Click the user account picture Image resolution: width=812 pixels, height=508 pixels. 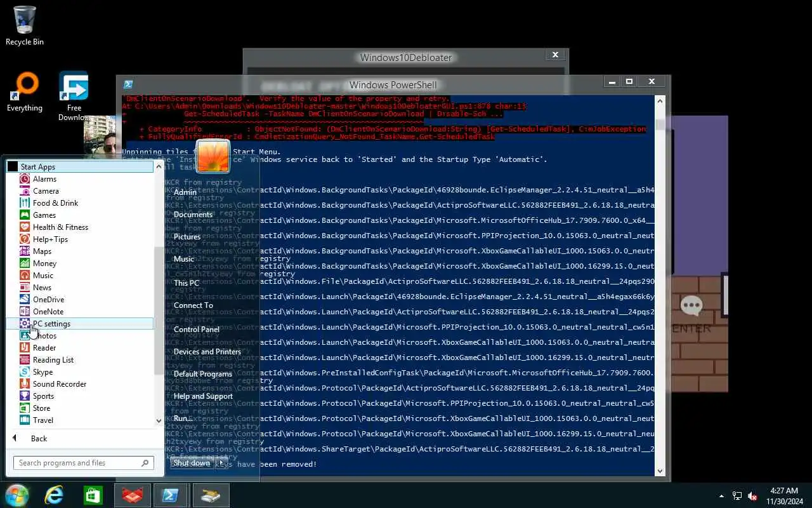point(213,156)
